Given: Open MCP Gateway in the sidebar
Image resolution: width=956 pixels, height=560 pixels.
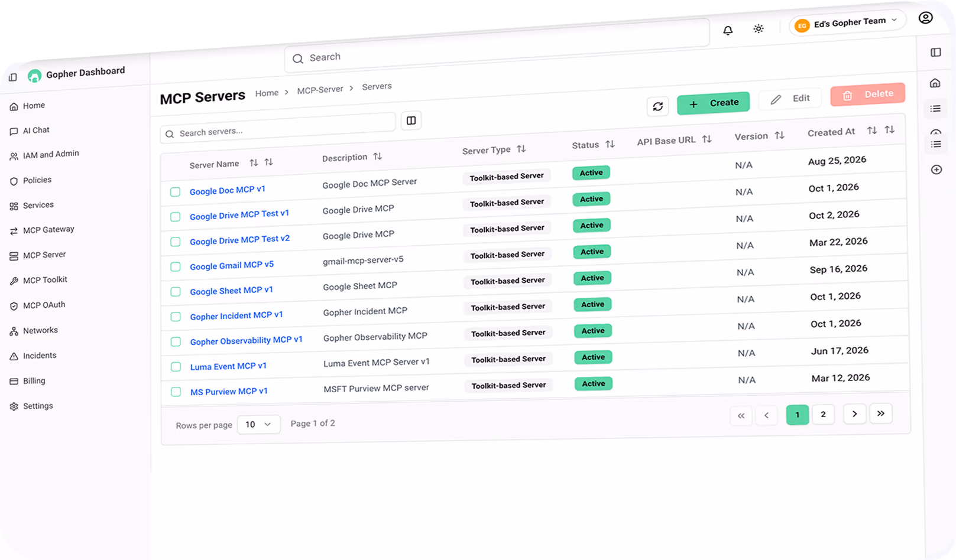Looking at the screenshot, I should pos(48,230).
